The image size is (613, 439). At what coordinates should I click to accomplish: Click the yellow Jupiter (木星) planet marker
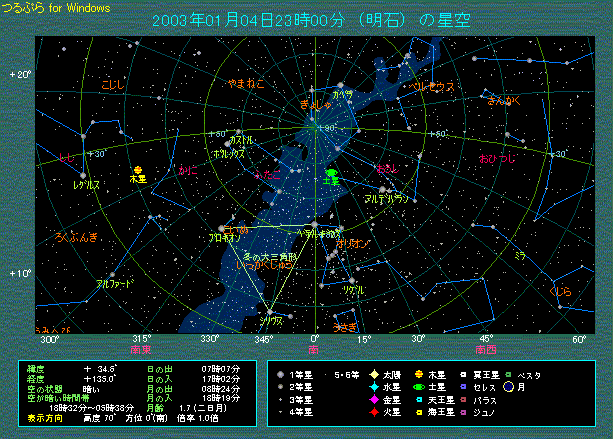(x=138, y=170)
